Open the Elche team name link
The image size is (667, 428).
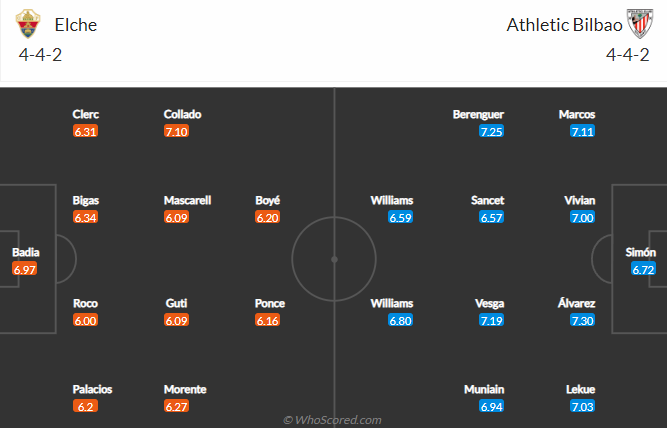(76, 24)
